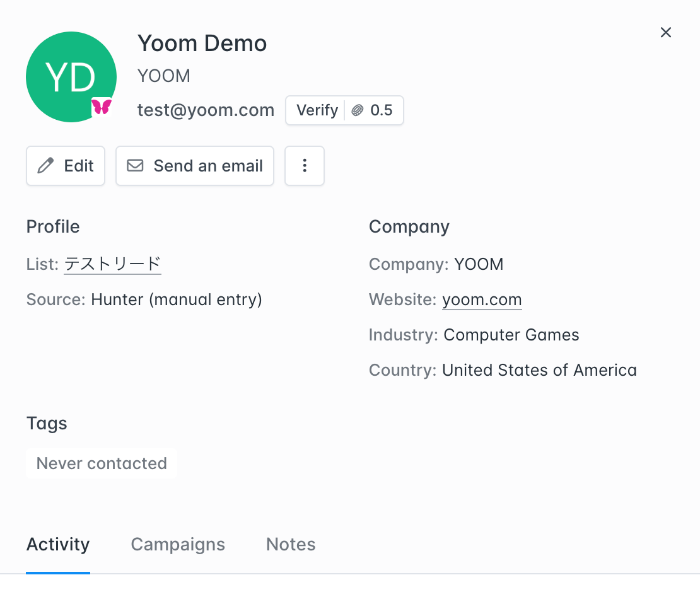Open the テストリード list link
The height and width of the screenshot is (604, 700).
[x=112, y=264]
